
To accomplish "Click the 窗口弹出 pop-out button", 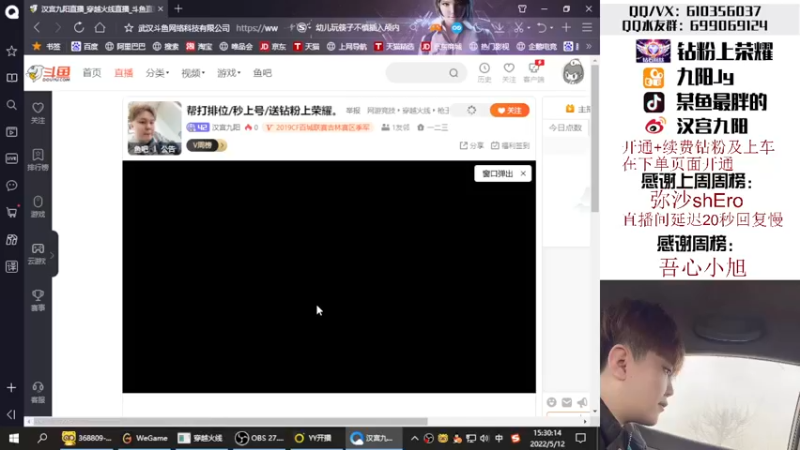I will (x=497, y=173).
